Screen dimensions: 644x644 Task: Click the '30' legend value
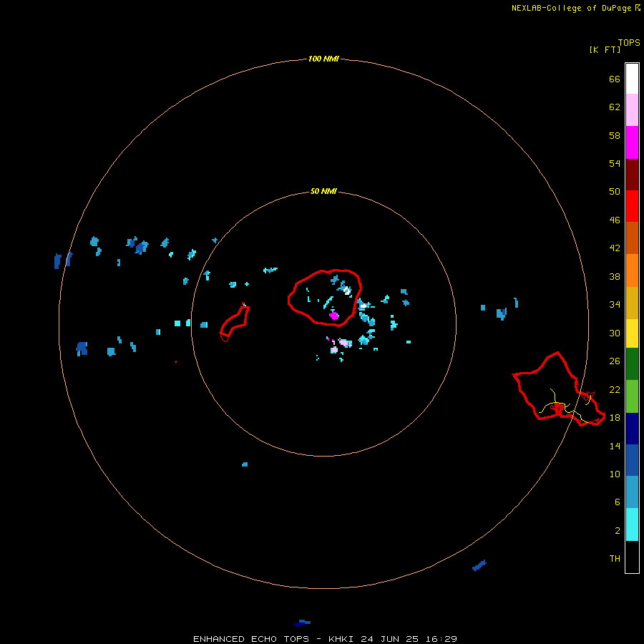pyautogui.click(x=615, y=333)
